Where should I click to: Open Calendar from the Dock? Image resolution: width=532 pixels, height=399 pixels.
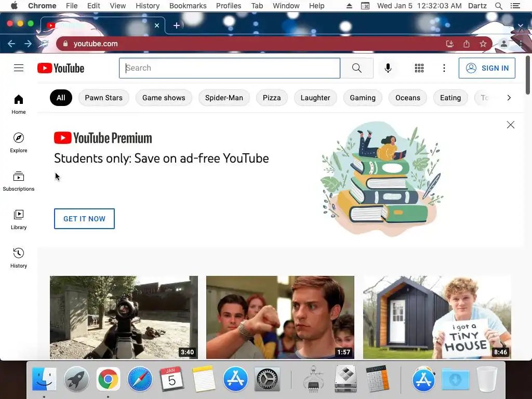click(x=171, y=379)
